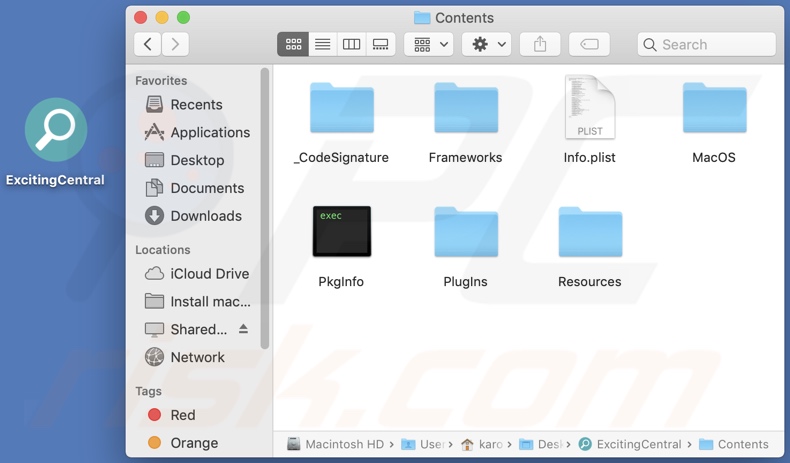Open iCloud Drive in the sidebar

click(x=196, y=274)
